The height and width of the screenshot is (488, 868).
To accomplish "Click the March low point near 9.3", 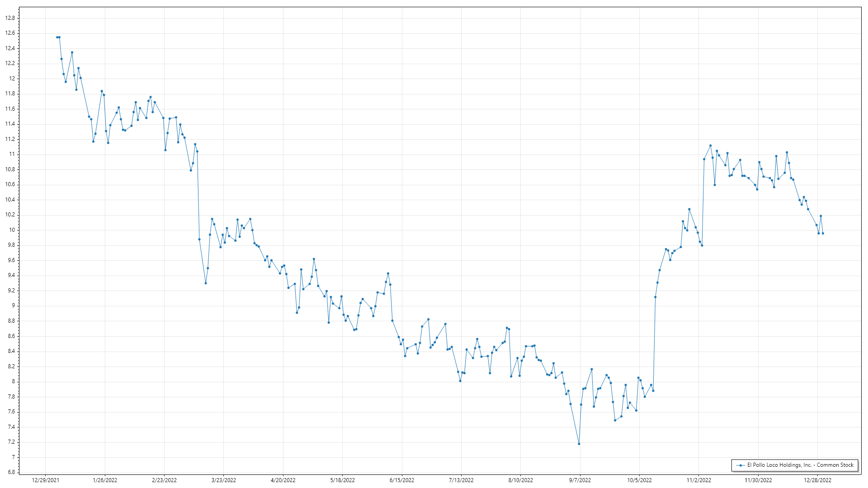I will pos(206,283).
